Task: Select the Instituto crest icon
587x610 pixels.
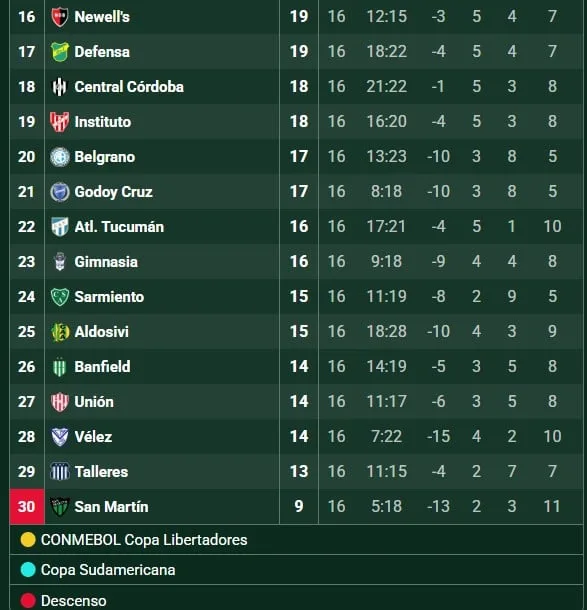Action: tap(60, 122)
